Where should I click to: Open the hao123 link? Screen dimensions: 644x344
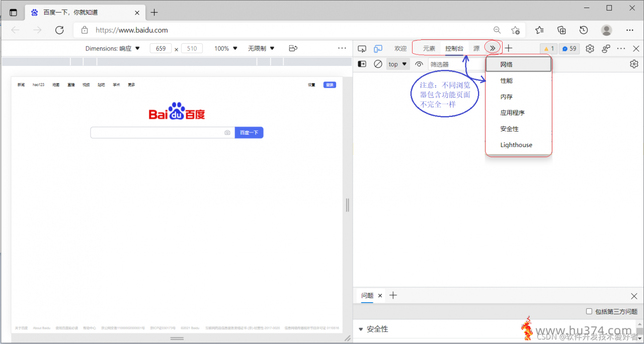coord(39,85)
